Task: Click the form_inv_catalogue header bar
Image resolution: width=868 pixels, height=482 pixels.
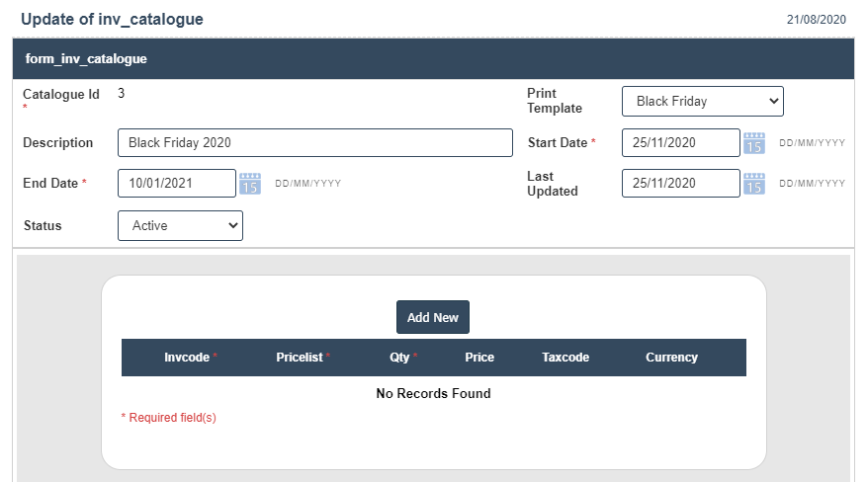Action: 433,59
